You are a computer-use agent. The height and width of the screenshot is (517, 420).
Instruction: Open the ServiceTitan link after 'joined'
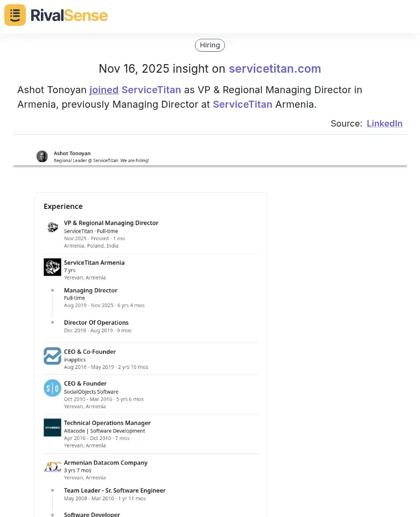151,90
